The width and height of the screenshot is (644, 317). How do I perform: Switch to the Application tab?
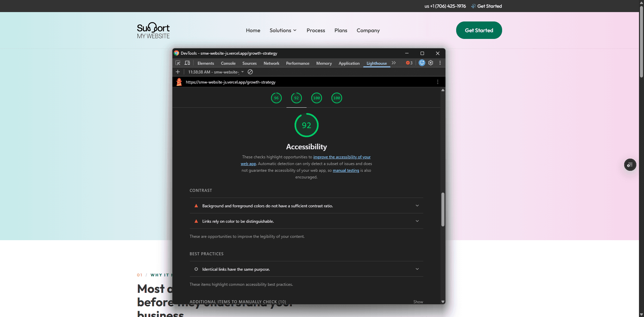[x=349, y=63]
